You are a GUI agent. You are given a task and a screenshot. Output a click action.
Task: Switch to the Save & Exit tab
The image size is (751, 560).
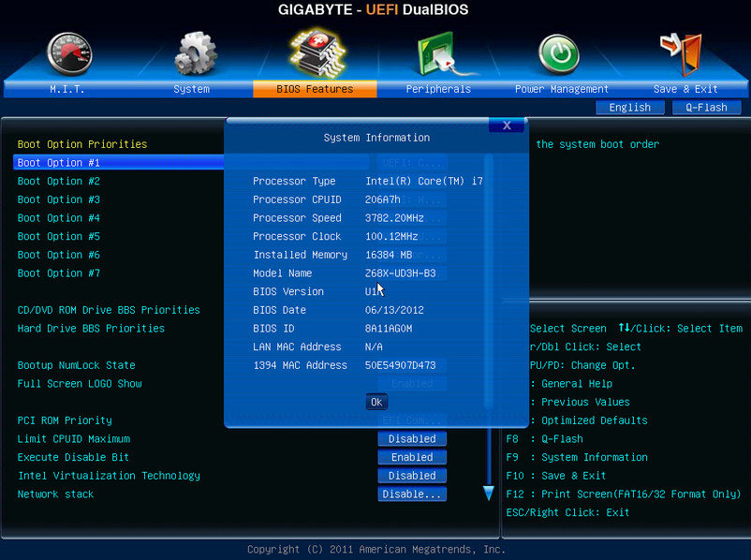[685, 89]
